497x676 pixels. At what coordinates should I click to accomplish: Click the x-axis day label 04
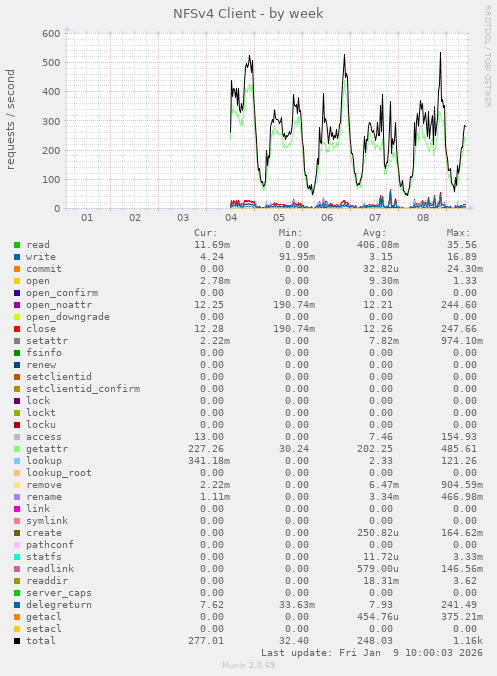coord(231,218)
